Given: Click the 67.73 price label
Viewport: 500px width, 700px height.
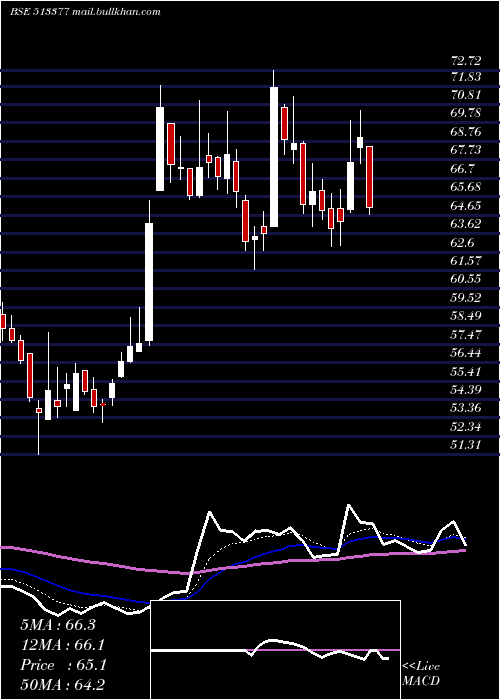Looking at the screenshot, I should (x=466, y=150).
